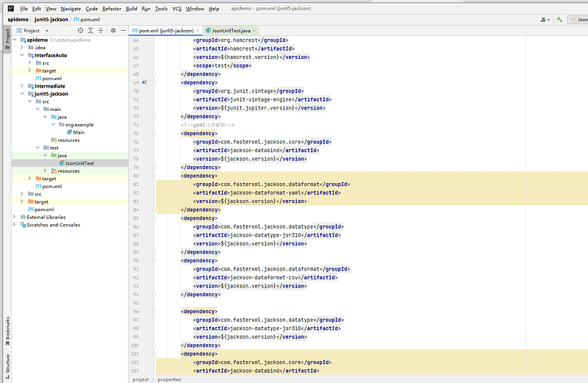Close the JsonUnitTest.java tab
The image size is (588, 383).
[x=254, y=30]
